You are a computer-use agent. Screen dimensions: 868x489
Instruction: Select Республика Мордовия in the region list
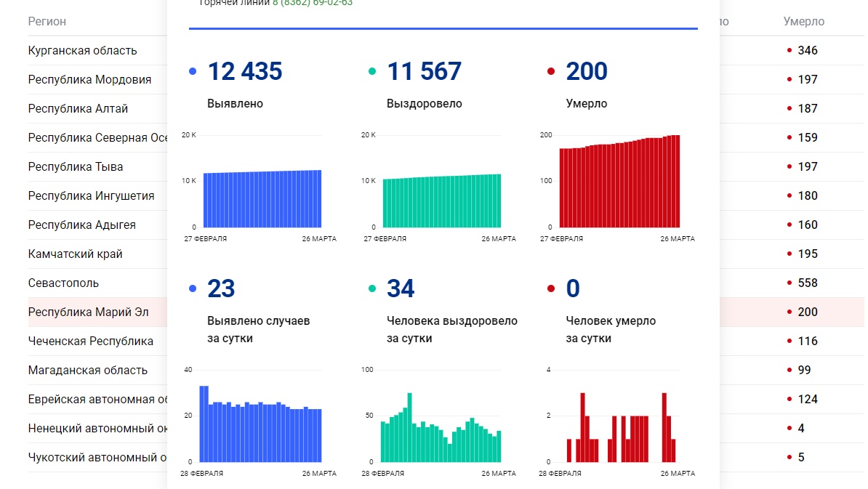(x=89, y=79)
